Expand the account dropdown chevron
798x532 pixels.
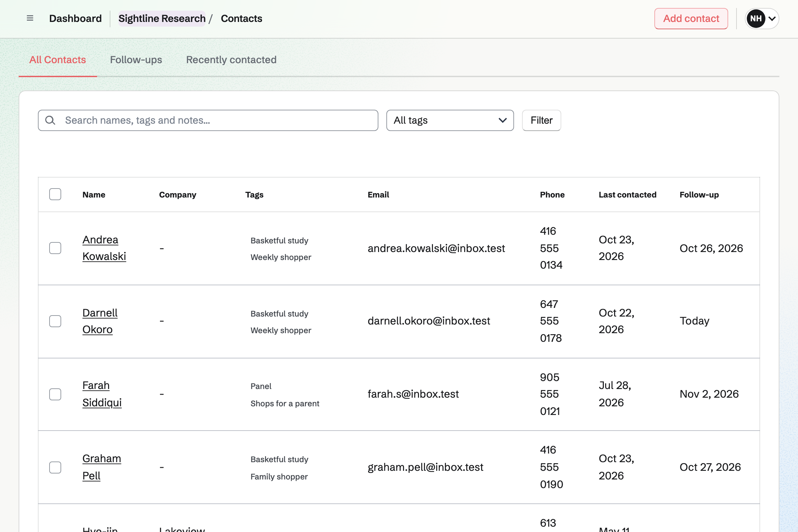[x=772, y=18]
